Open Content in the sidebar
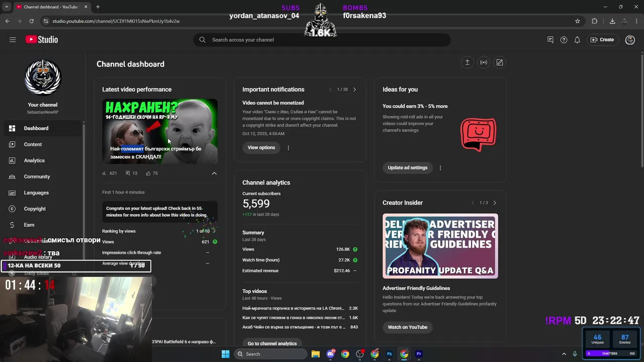 pos(42,144)
